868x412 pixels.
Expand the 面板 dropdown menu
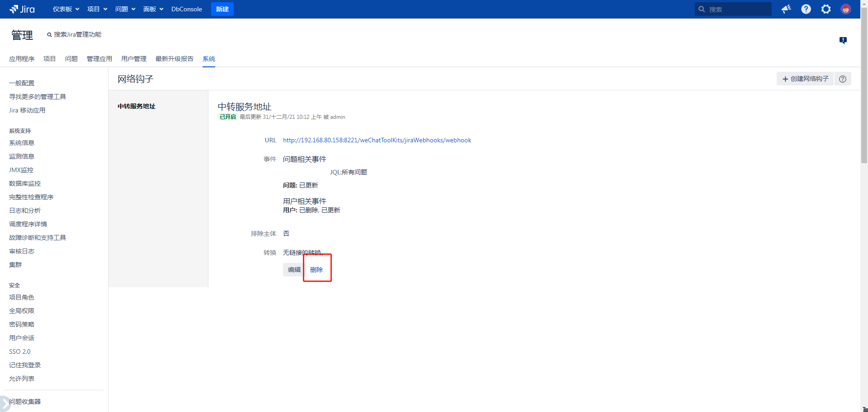click(153, 9)
